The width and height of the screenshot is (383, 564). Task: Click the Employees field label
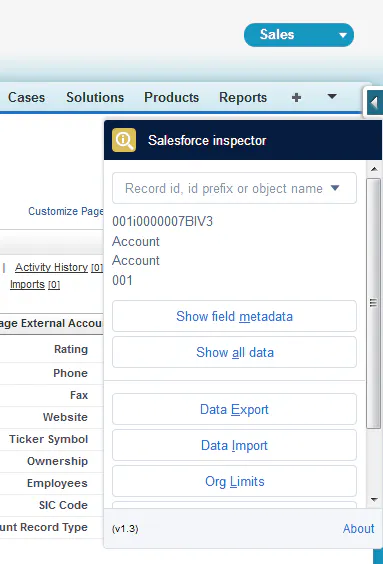pyautogui.click(x=57, y=483)
